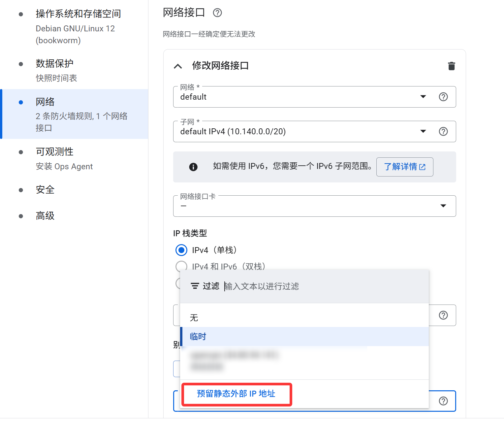
Task: Choose 无 in the IP list
Action: 304,318
